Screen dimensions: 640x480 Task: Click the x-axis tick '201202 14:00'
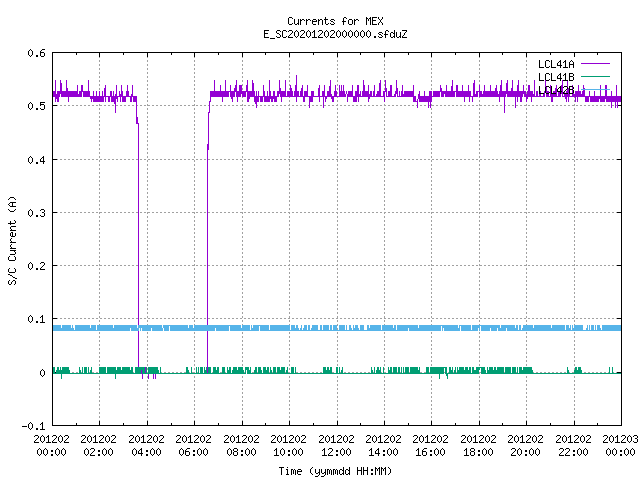383,445
